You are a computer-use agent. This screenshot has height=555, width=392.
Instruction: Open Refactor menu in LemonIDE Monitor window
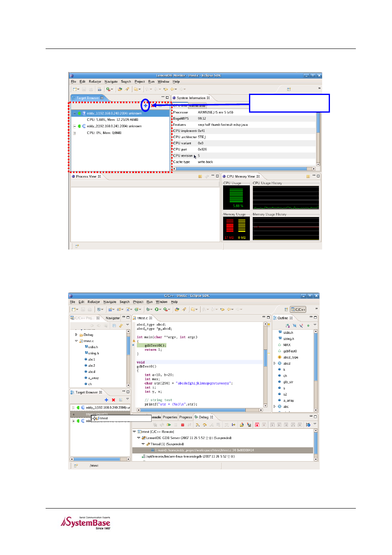pos(95,81)
